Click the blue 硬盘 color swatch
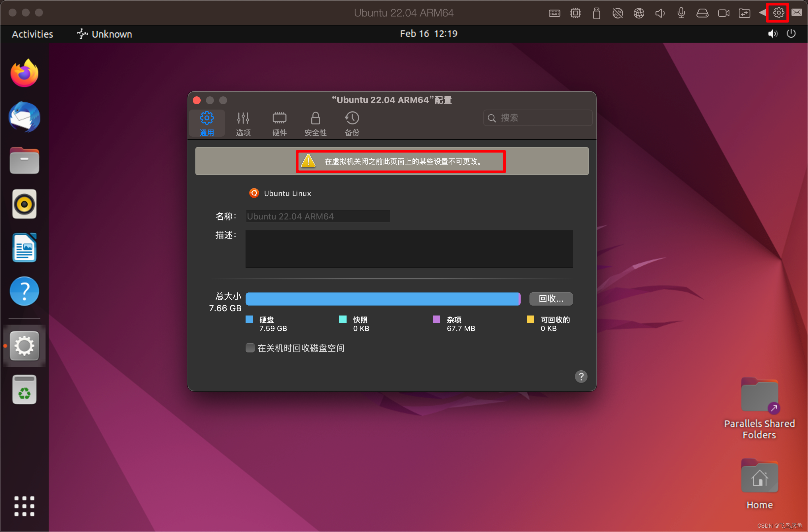Screen dimensions: 808x532 [250, 319]
